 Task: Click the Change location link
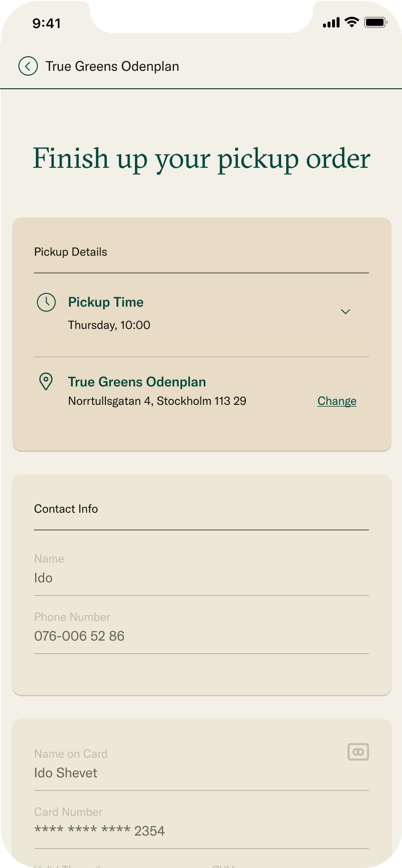(x=337, y=401)
